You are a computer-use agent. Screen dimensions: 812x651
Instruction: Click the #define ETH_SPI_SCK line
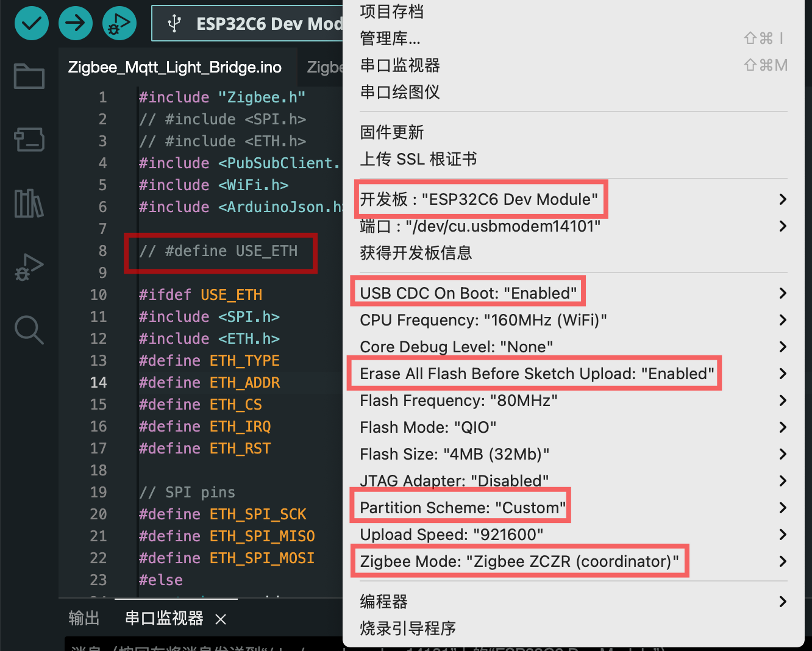(x=223, y=514)
